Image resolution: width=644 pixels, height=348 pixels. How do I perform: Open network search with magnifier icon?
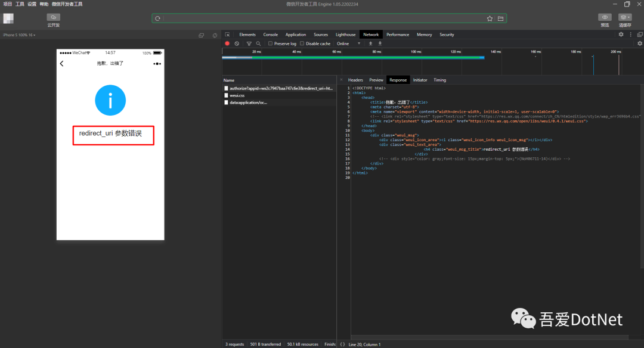click(258, 44)
